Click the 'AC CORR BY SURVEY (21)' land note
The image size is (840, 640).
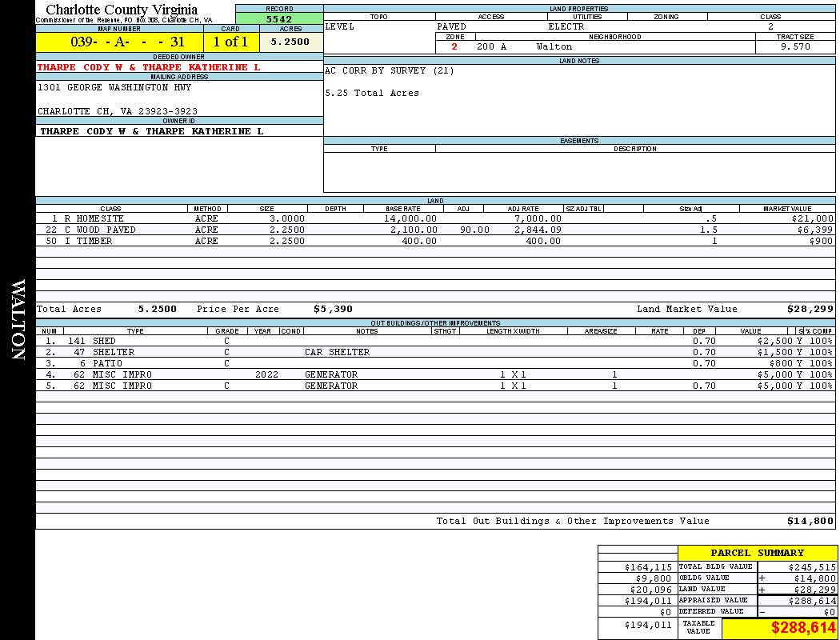coord(390,70)
